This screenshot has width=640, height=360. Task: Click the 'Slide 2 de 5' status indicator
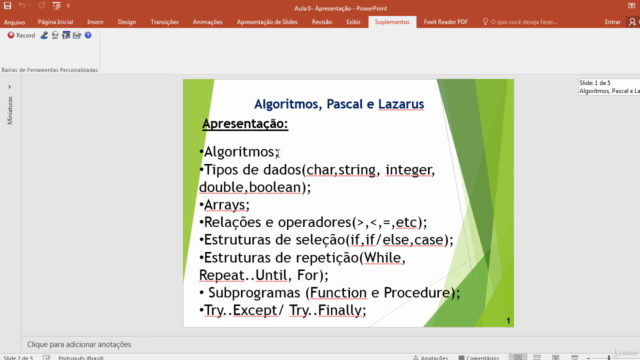point(18,358)
